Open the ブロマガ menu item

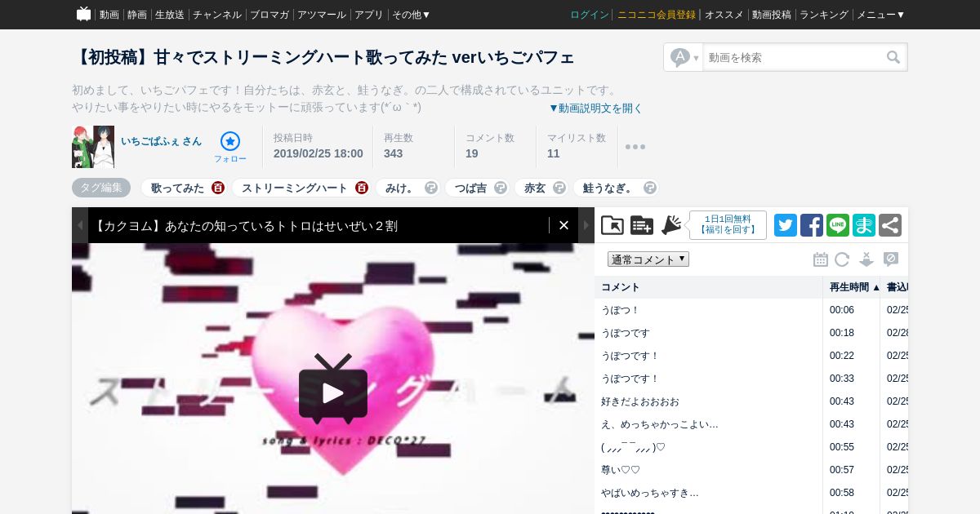[x=269, y=15]
